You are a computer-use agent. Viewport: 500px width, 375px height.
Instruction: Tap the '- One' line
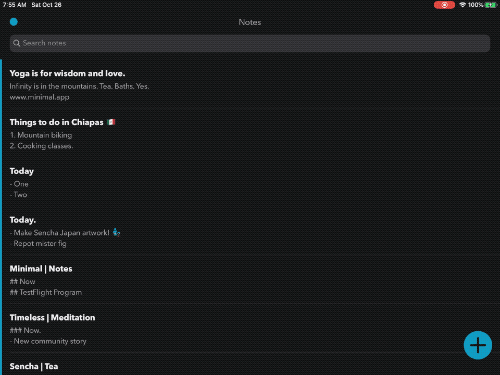(x=19, y=184)
